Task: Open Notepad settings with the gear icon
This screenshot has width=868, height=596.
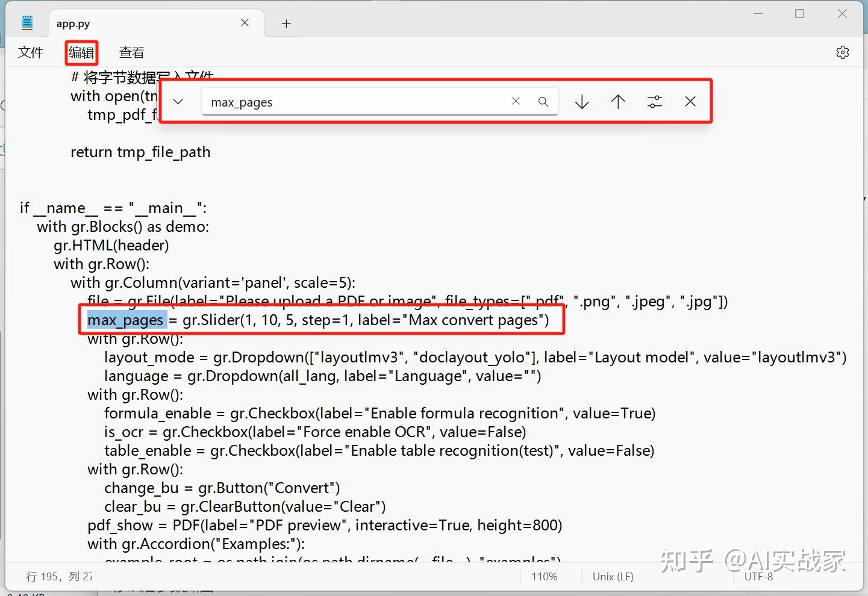Action: [841, 52]
